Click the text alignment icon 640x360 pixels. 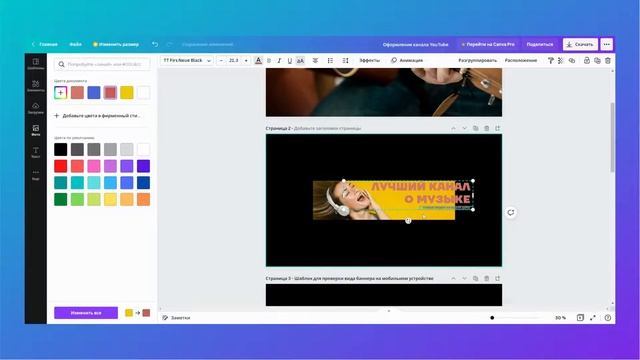(x=315, y=60)
